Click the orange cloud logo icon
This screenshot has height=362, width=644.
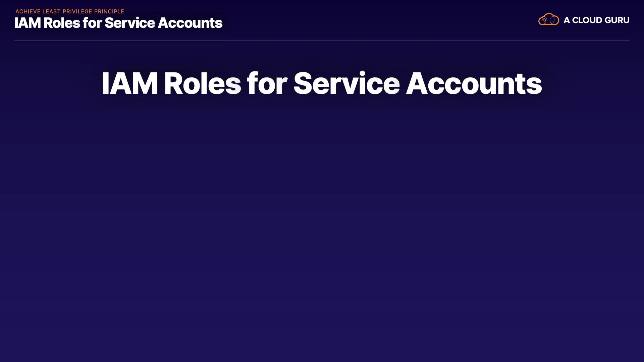[548, 19]
